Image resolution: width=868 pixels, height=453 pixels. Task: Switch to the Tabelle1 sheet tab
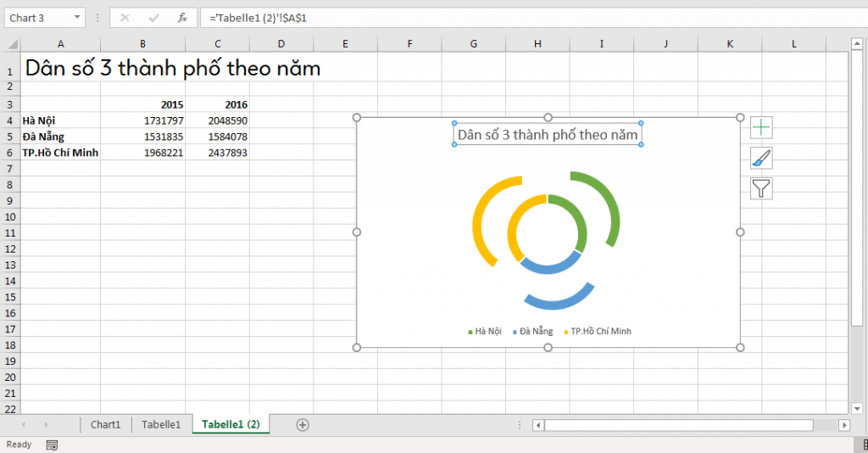tap(161, 424)
